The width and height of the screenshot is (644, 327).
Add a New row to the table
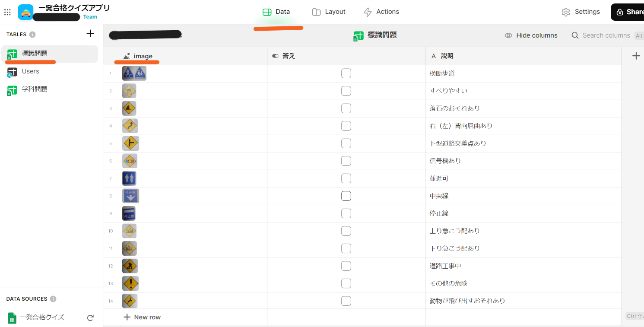(142, 317)
